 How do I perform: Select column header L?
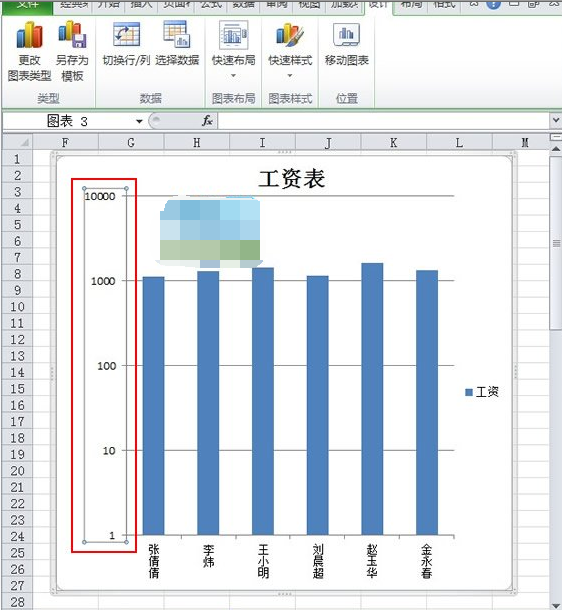tap(459, 143)
